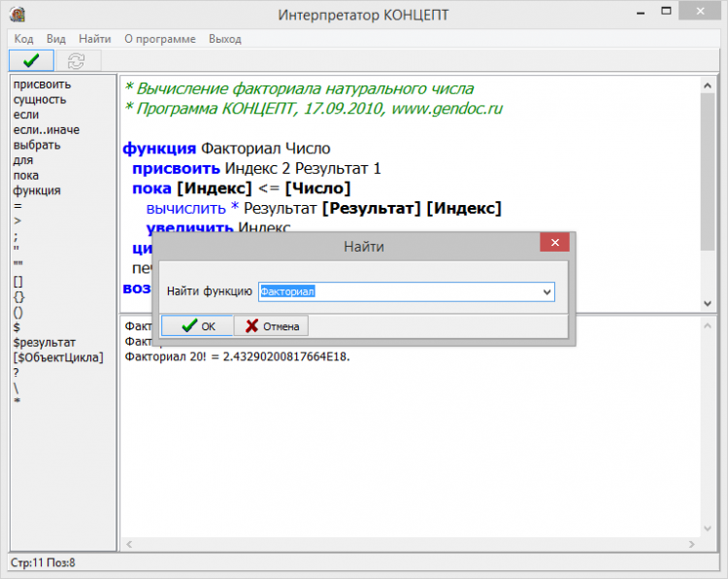The width and height of the screenshot is (728, 579).
Task: Click the application icon in title bar
Action: point(17,15)
